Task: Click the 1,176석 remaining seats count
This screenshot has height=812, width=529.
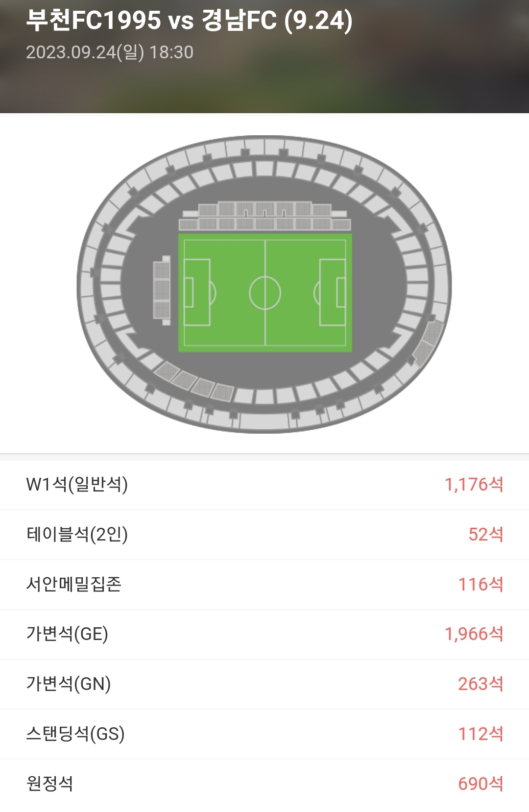Action: (x=474, y=485)
